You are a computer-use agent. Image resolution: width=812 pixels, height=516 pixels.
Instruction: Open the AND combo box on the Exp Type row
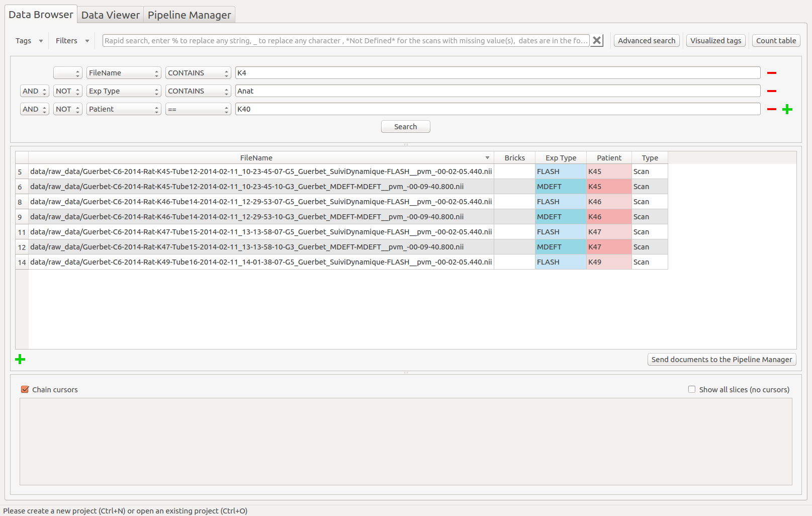(35, 91)
